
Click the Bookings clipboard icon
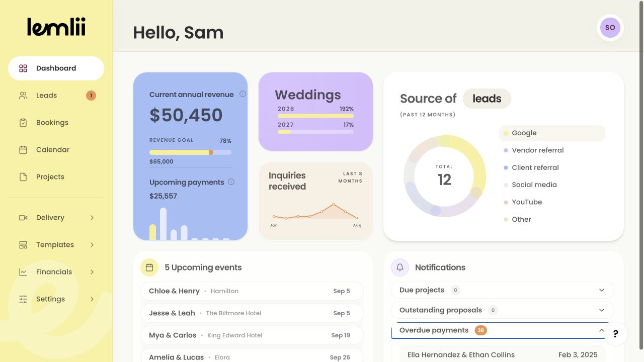23,123
